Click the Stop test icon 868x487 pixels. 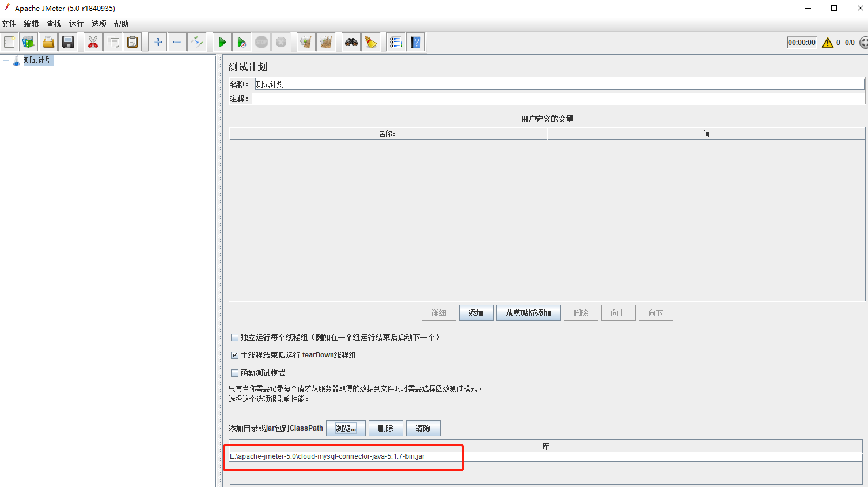tap(261, 42)
